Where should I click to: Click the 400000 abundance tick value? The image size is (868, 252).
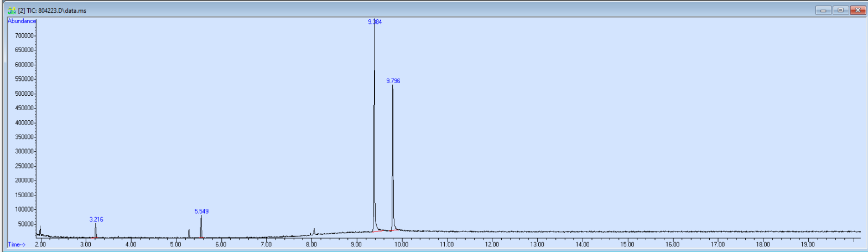tap(24, 123)
